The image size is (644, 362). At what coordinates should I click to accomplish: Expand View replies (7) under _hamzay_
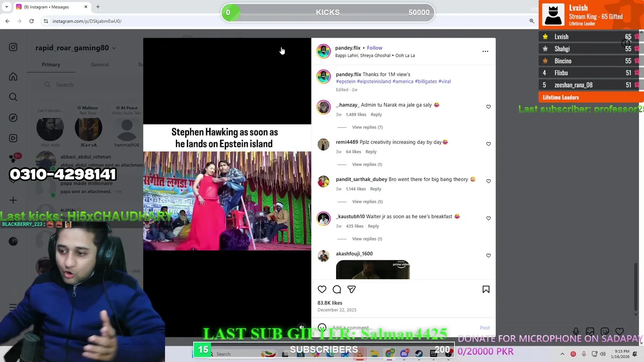coord(367,127)
